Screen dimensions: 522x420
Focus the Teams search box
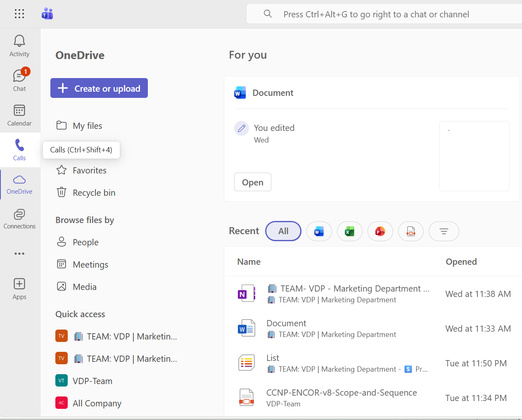tap(384, 14)
